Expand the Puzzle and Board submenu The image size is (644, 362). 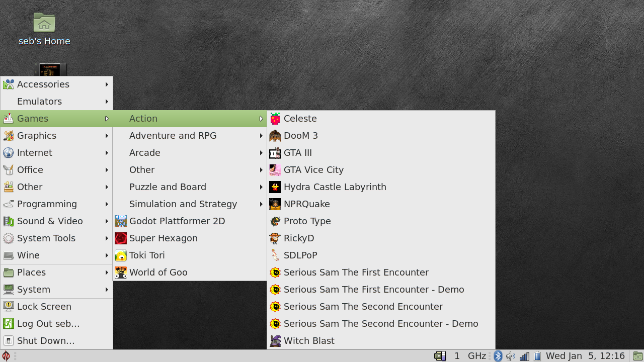point(168,187)
